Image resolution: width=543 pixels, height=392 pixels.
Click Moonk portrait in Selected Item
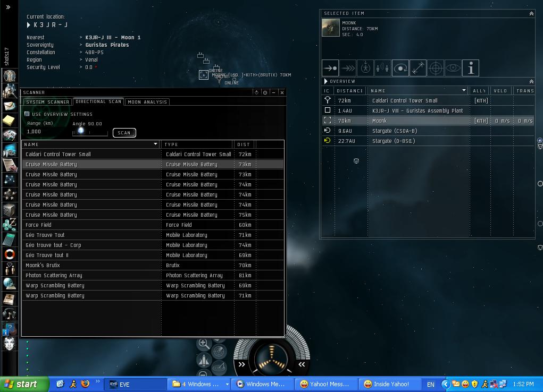coord(331,28)
